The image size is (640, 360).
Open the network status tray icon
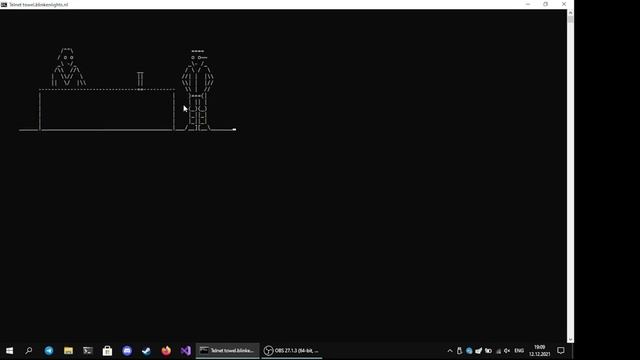point(498,351)
